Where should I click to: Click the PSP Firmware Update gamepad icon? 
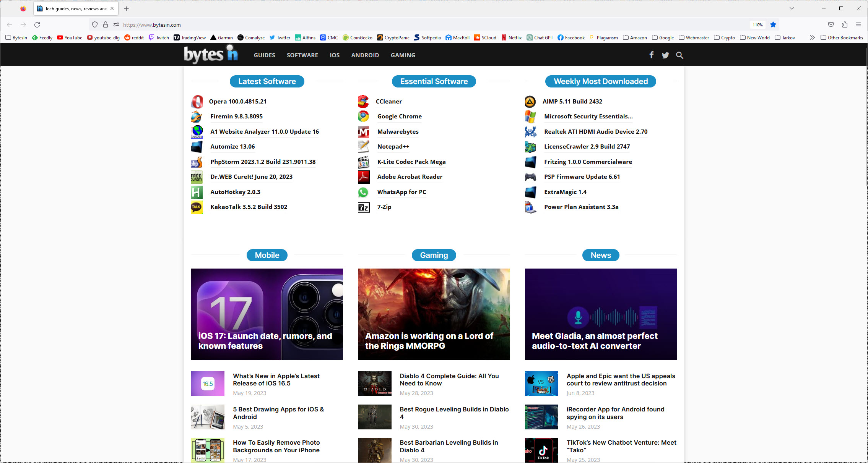pyautogui.click(x=530, y=177)
